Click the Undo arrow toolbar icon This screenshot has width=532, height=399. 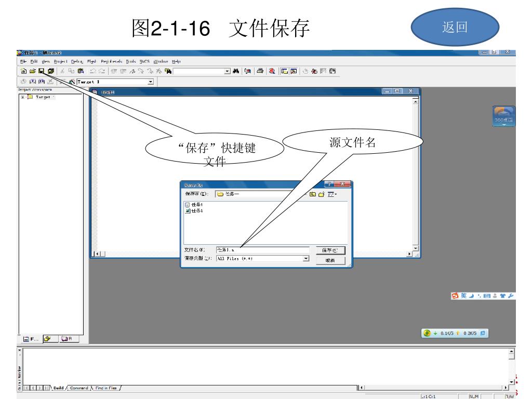(92, 71)
